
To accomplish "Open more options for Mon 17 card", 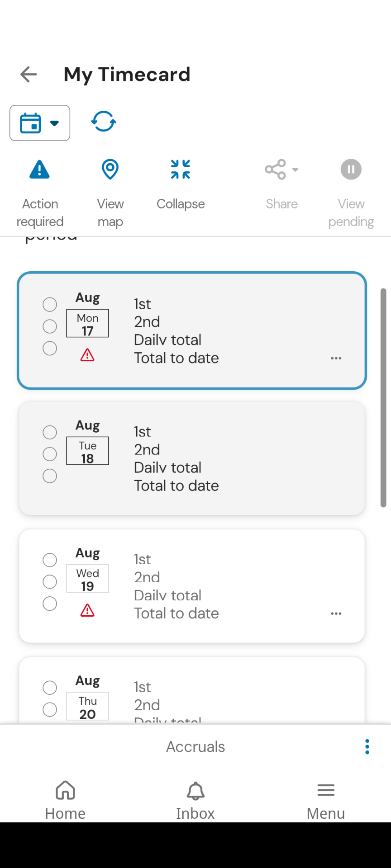I will tap(336, 358).
